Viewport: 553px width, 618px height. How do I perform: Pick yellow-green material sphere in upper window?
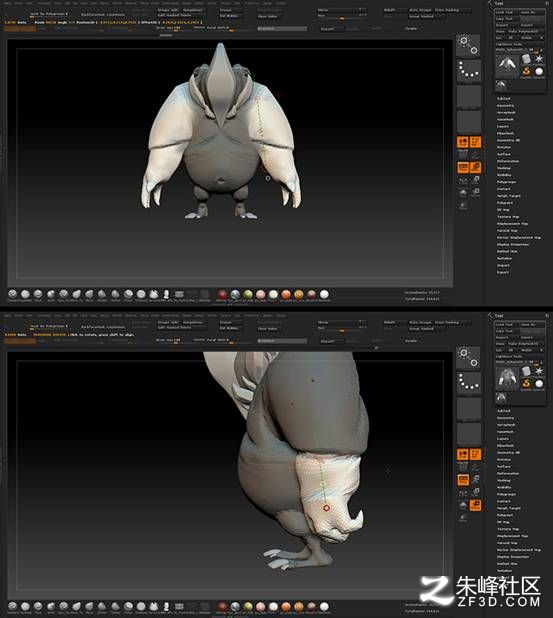coord(248,294)
